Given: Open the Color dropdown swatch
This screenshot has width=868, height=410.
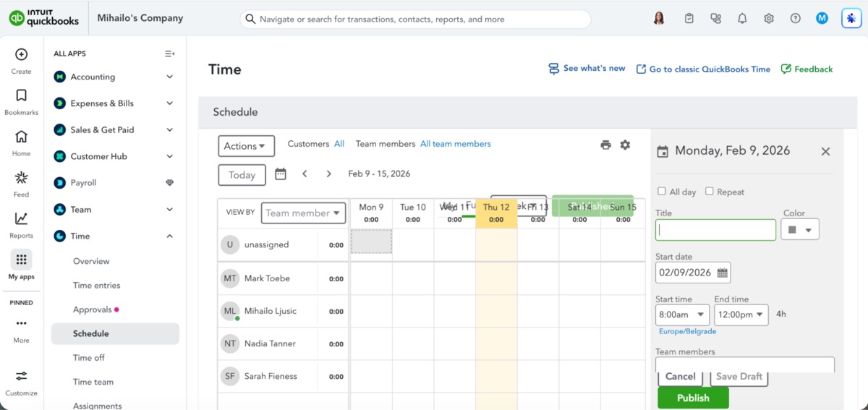Looking at the screenshot, I should [800, 230].
